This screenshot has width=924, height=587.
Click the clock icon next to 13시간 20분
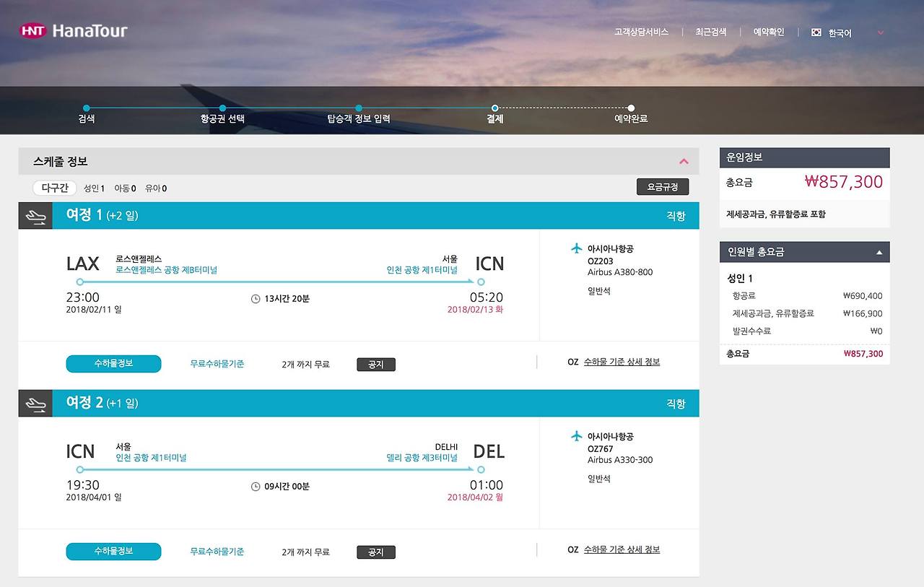pos(256,299)
